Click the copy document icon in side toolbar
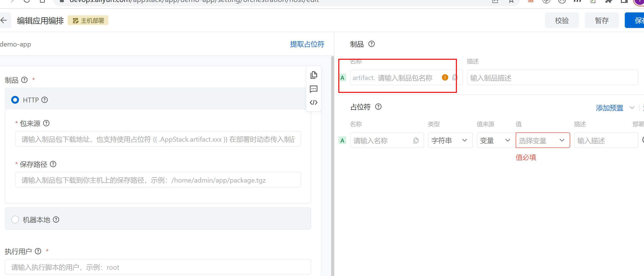This screenshot has height=276, width=644. 314,75
